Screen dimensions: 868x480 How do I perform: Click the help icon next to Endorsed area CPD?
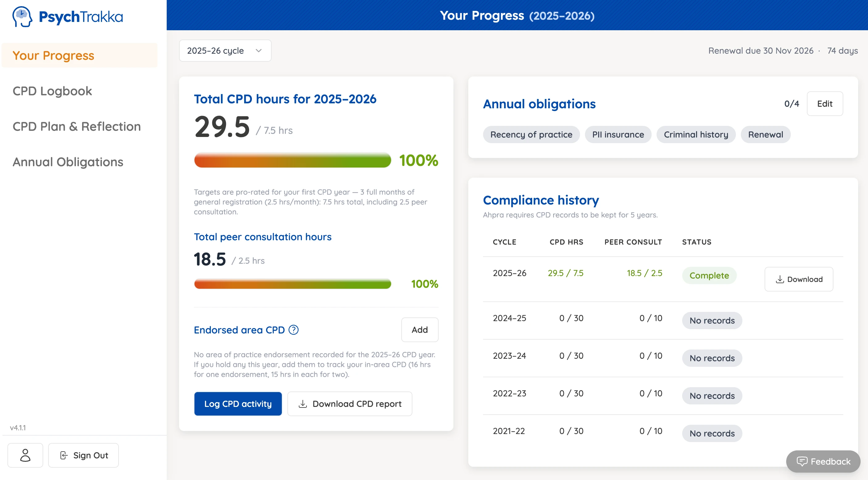294,330
